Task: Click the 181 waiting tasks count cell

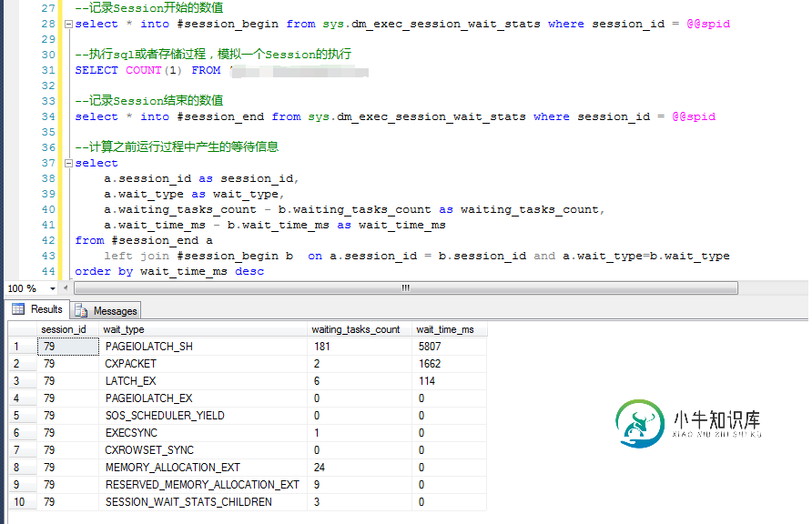Action: point(360,347)
